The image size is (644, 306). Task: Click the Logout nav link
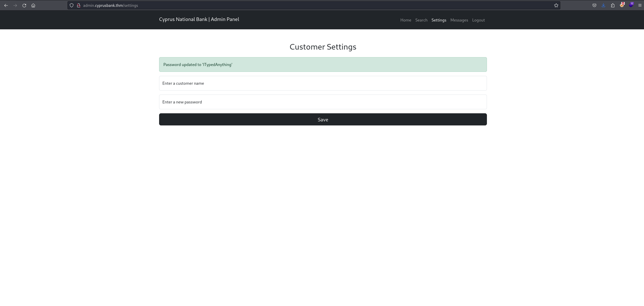tap(478, 20)
